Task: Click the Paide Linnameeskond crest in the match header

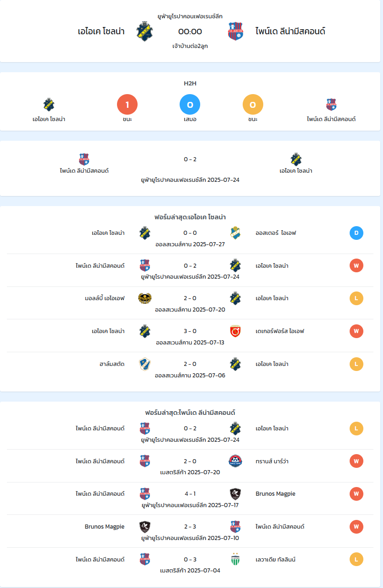Action: pos(235,32)
